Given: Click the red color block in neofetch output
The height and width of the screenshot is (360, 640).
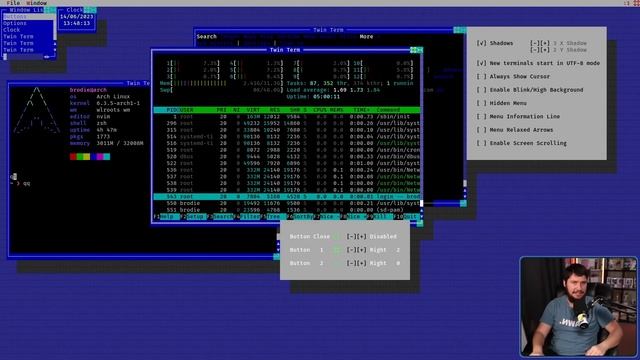Looking at the screenshot, I should pyautogui.click(x=73, y=157).
